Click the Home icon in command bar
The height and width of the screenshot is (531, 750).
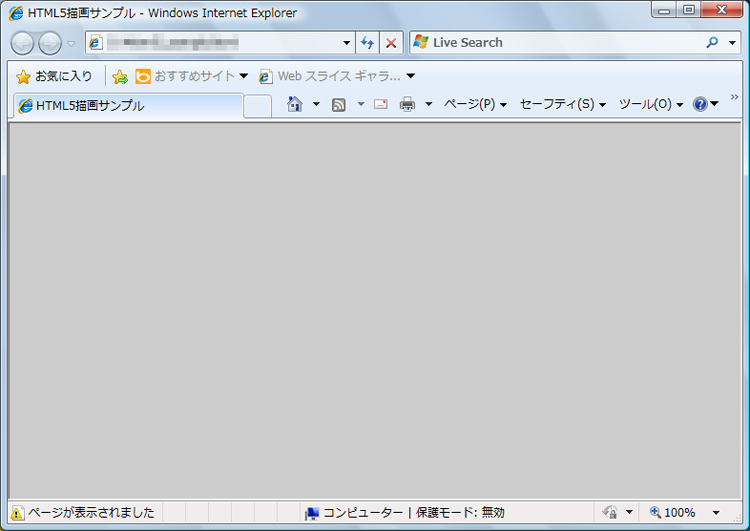295,104
